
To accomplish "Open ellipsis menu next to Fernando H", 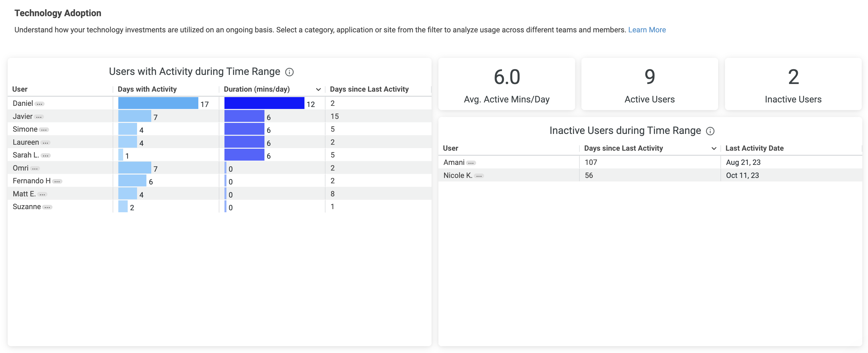I will pyautogui.click(x=57, y=181).
